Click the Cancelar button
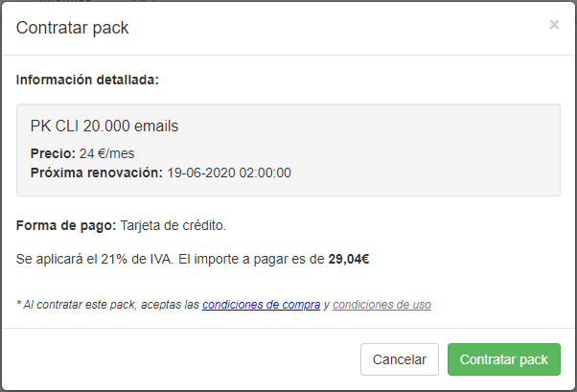The height and width of the screenshot is (392, 577). [x=400, y=359]
